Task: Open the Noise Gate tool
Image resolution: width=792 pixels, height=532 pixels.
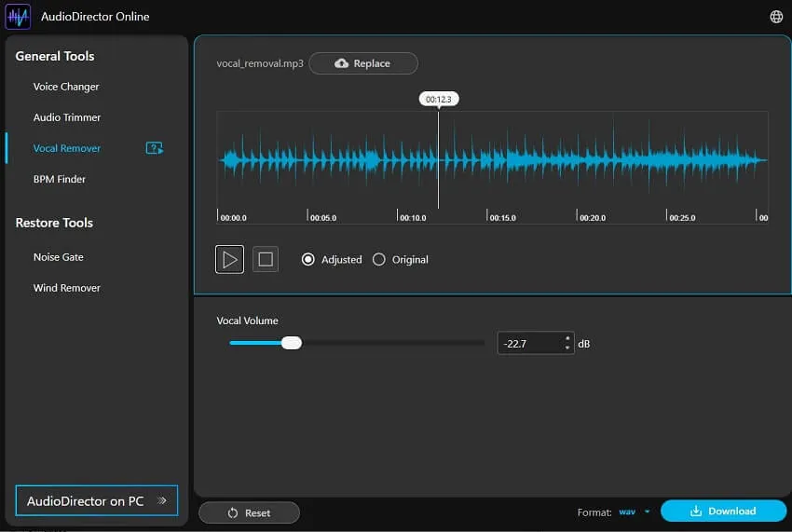Action: click(58, 256)
